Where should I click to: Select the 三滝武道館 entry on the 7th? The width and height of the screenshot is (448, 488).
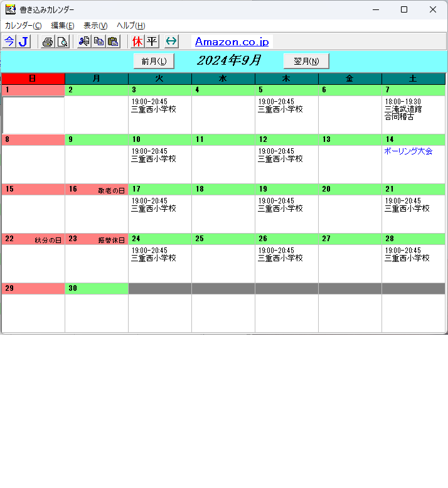tap(403, 109)
